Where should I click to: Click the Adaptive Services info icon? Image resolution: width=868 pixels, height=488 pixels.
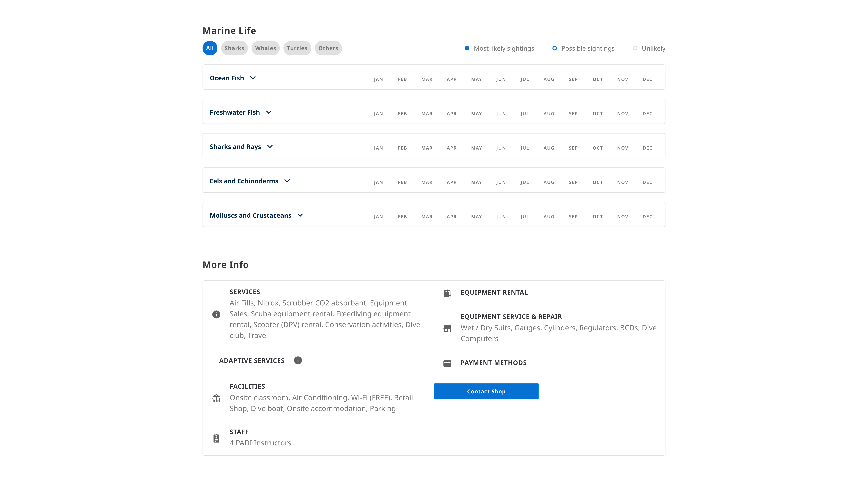(x=298, y=360)
